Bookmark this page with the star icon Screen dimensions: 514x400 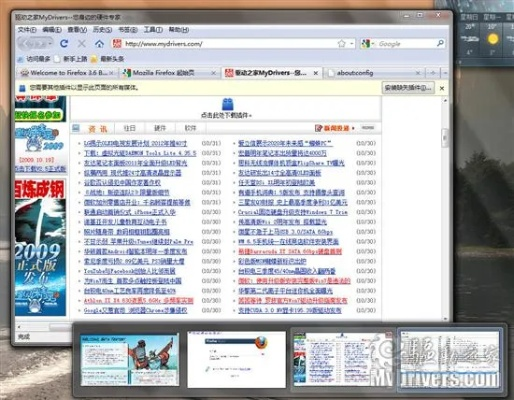tap(341, 44)
